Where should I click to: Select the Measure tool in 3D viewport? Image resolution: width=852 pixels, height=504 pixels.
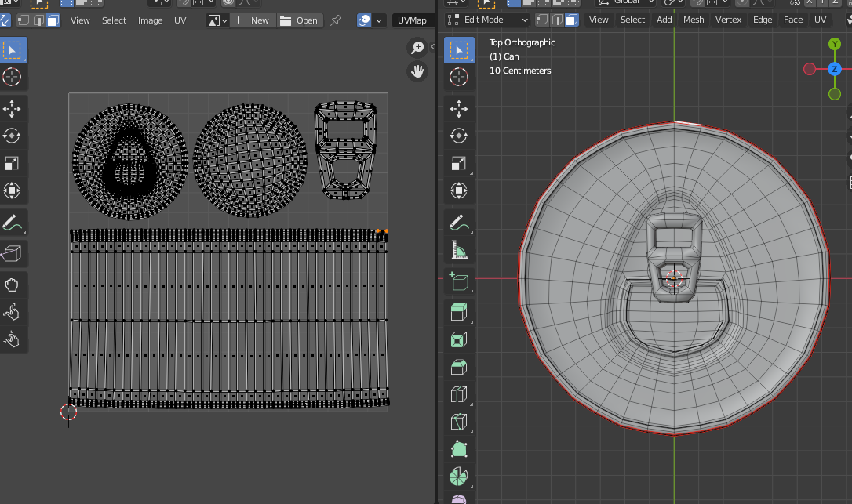459,251
